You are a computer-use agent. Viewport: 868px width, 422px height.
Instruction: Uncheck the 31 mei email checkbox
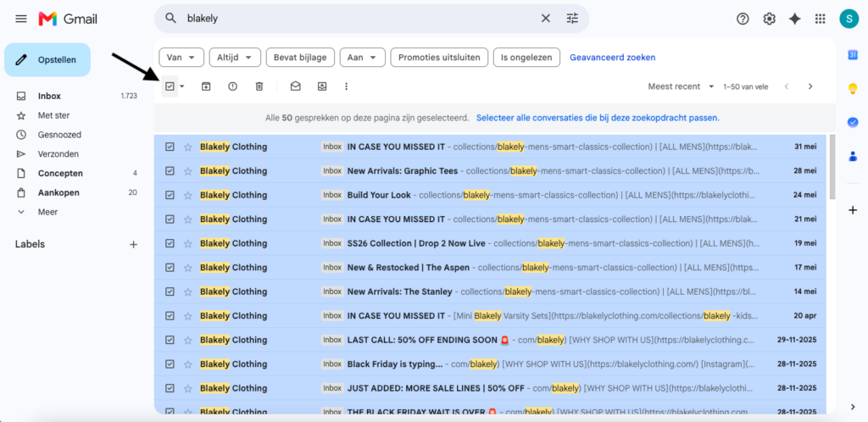coord(170,147)
